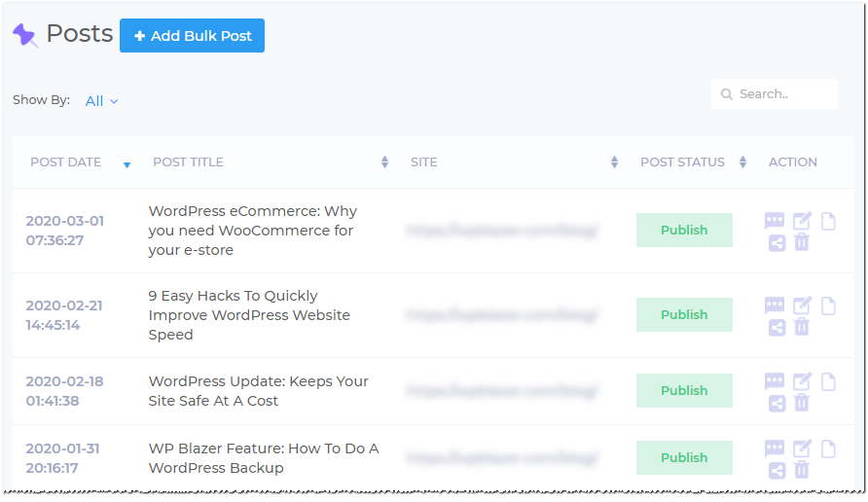
Task: Click Publish status for 9 Easy Hacks post
Action: click(684, 314)
